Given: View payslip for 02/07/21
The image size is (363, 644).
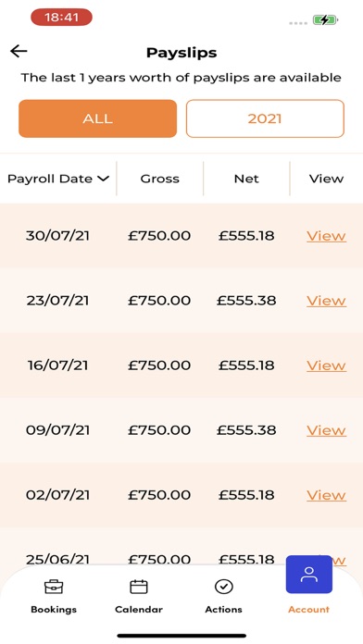Looking at the screenshot, I should coord(326,495).
